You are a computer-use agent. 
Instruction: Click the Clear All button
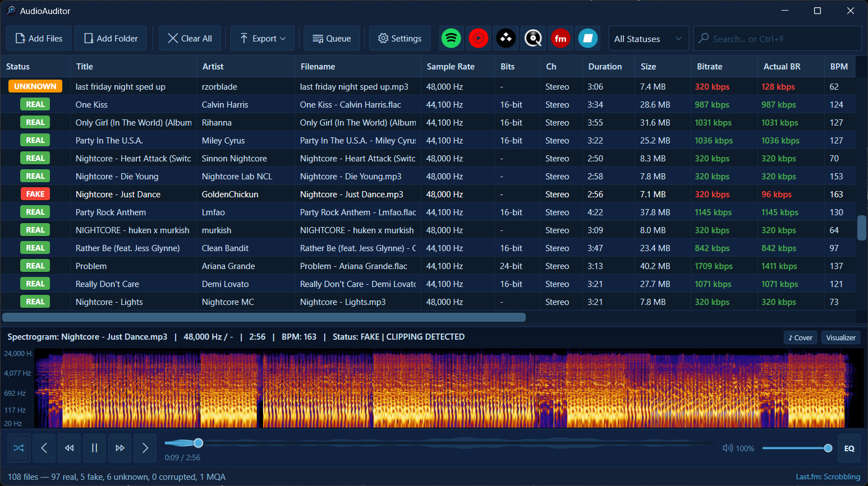(190, 39)
